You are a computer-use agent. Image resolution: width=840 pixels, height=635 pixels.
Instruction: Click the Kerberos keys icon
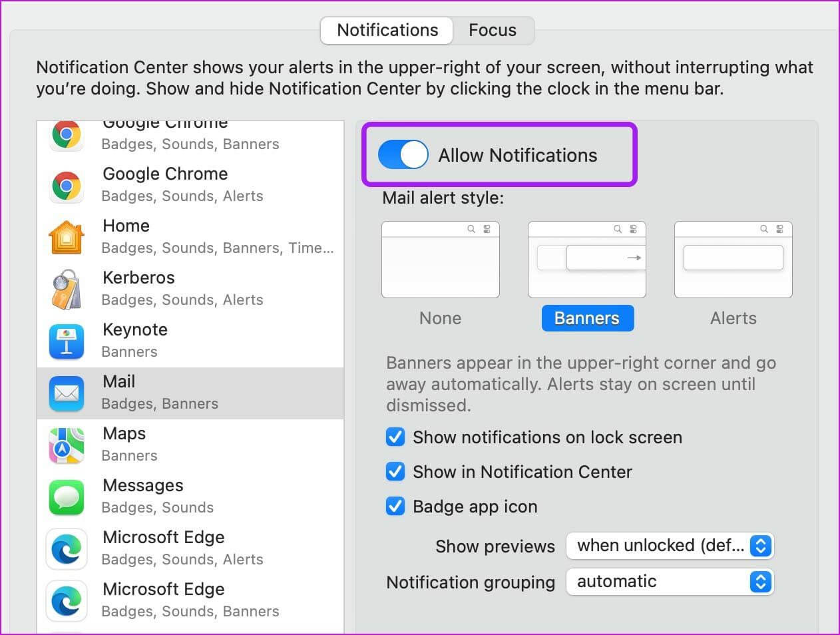click(x=66, y=290)
